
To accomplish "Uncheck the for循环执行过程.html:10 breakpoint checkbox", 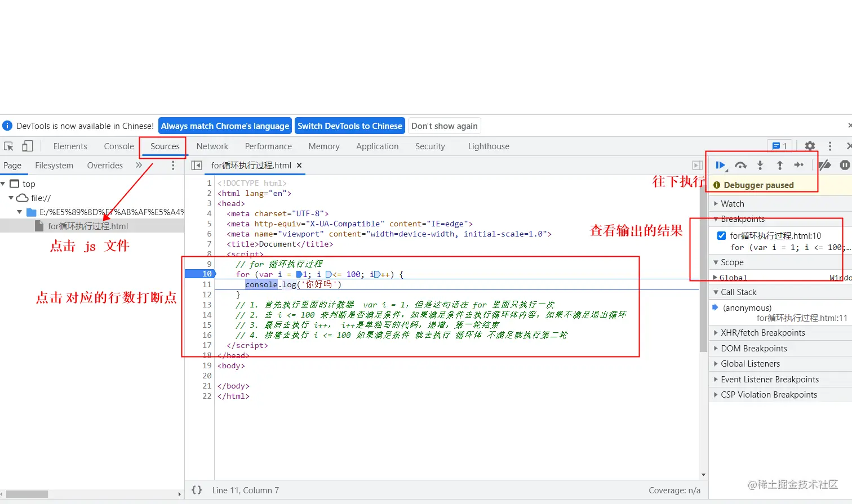I will tap(721, 235).
